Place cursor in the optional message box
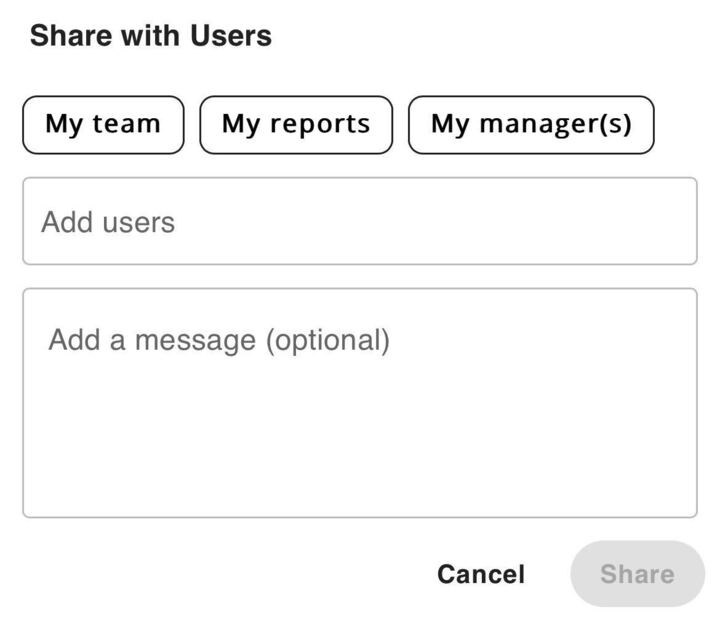This screenshot has width=720, height=644. [x=359, y=403]
